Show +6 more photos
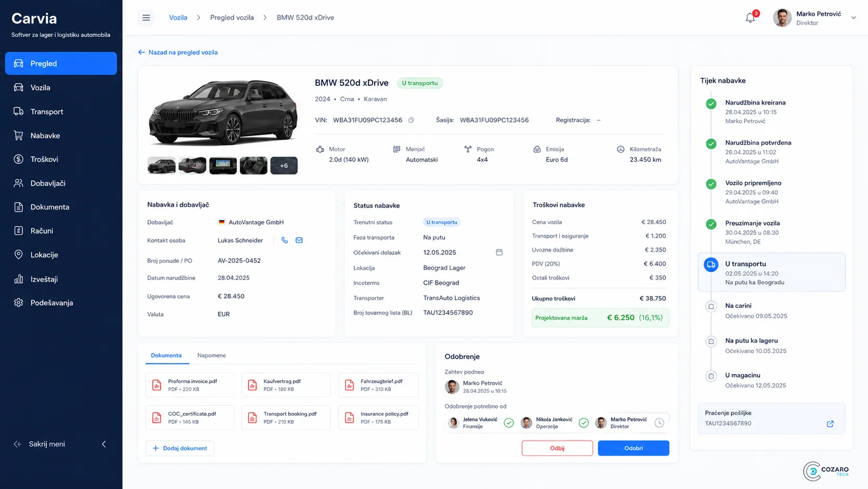Image resolution: width=868 pixels, height=489 pixels. [284, 165]
